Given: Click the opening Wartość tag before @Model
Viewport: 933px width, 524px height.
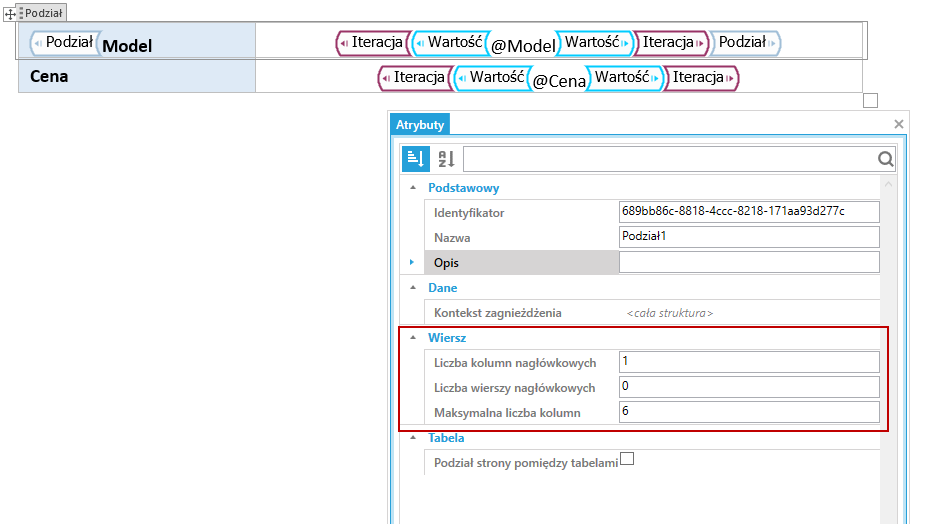Looking at the screenshot, I should pos(450,43).
